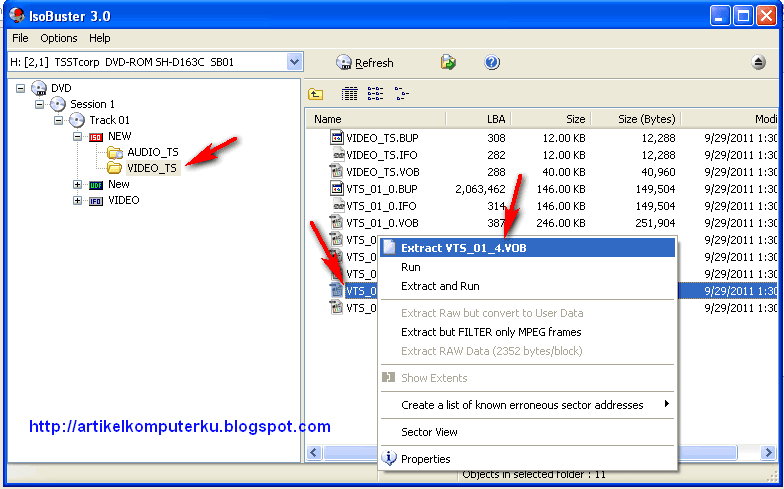Select the VIDEO_TS folder in tree
The image size is (784, 489).
point(152,168)
